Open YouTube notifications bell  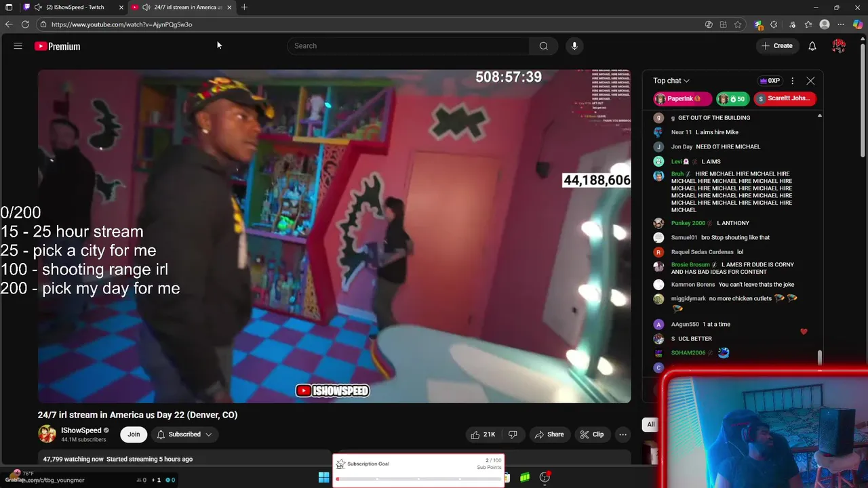tap(812, 46)
